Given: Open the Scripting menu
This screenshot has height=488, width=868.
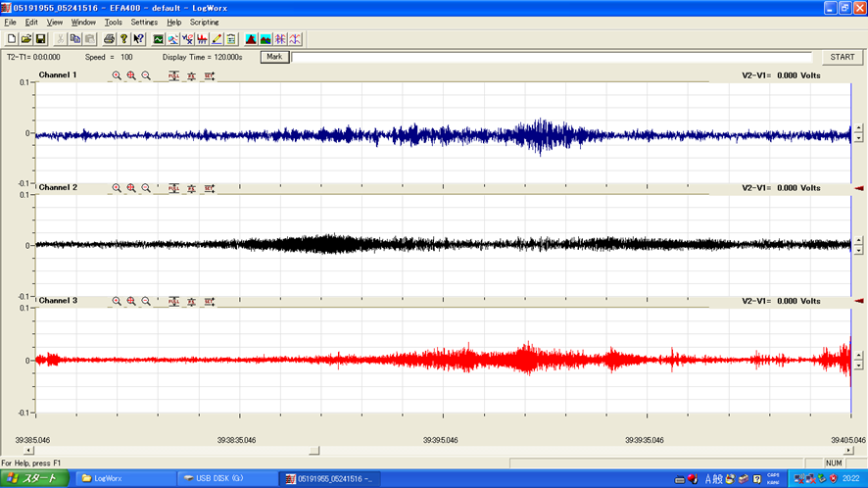Looking at the screenshot, I should [204, 22].
